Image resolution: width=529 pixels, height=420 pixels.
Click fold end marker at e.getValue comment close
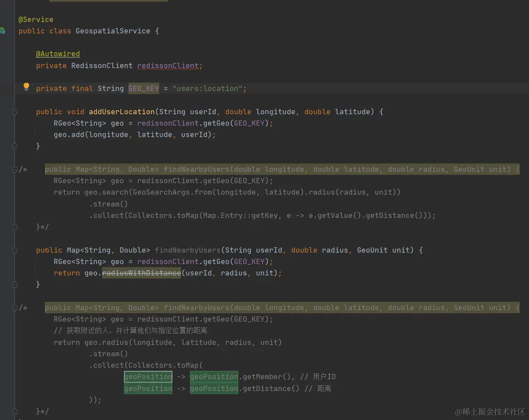click(15, 227)
